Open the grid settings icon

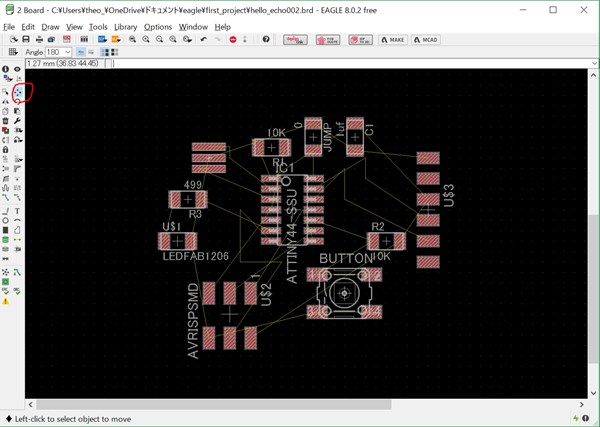click(13, 52)
